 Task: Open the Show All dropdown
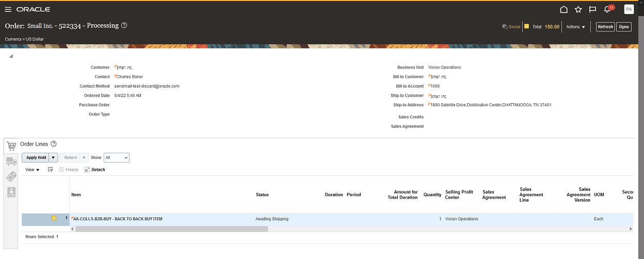tap(117, 157)
